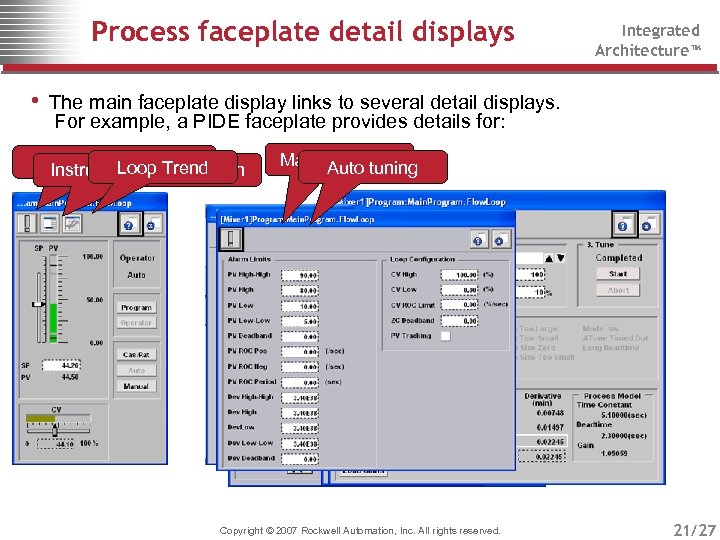Click the ZC Deadband field
This screenshot has height=540, width=720.
click(x=459, y=321)
